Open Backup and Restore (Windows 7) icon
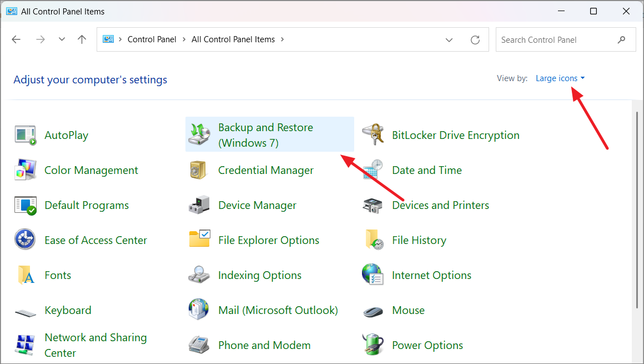Screen dimensions: 644x364 click(x=199, y=134)
